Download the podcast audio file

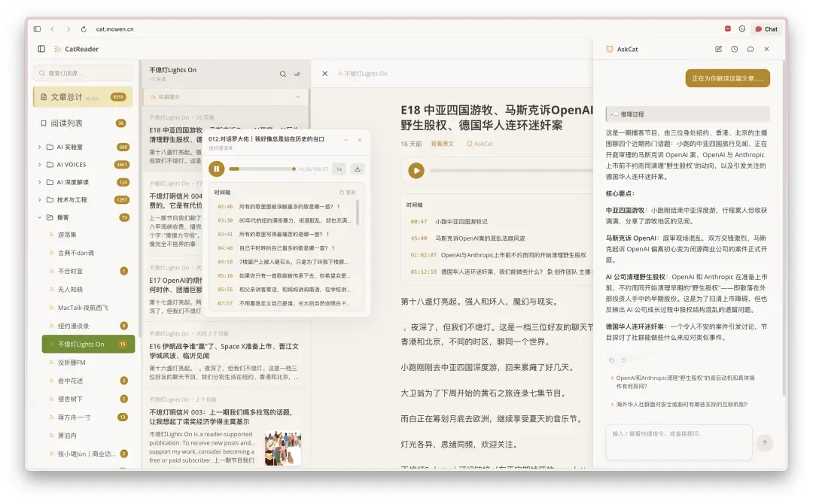coord(358,169)
